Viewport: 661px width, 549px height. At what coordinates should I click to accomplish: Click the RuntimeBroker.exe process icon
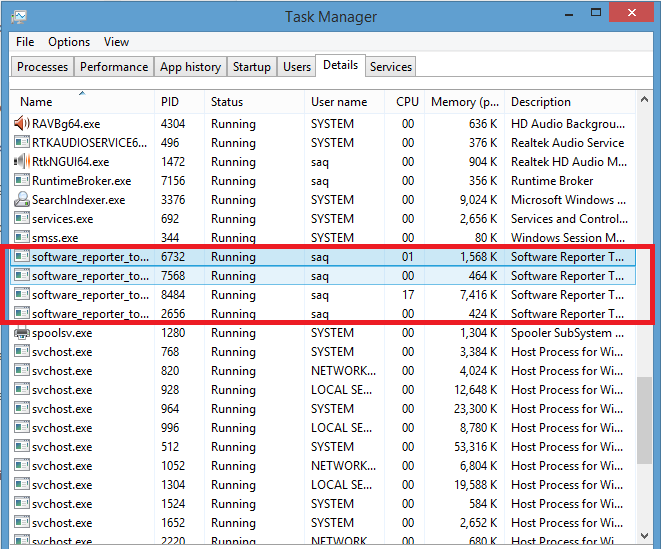pos(22,181)
